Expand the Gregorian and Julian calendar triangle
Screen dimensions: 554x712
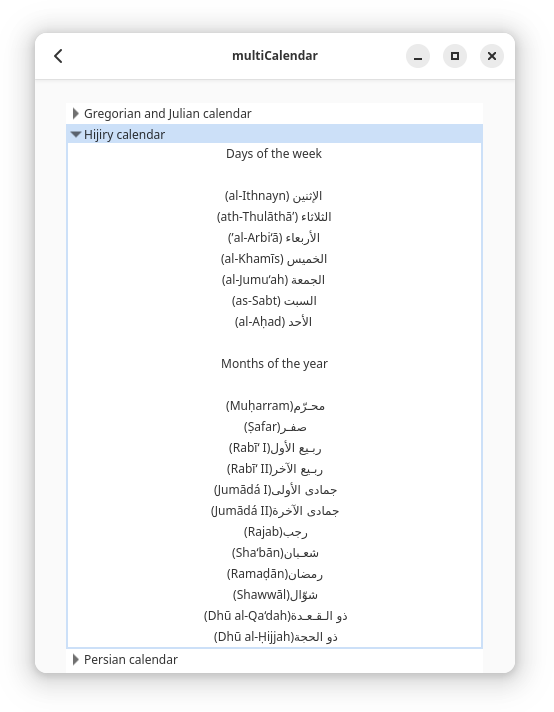click(76, 114)
